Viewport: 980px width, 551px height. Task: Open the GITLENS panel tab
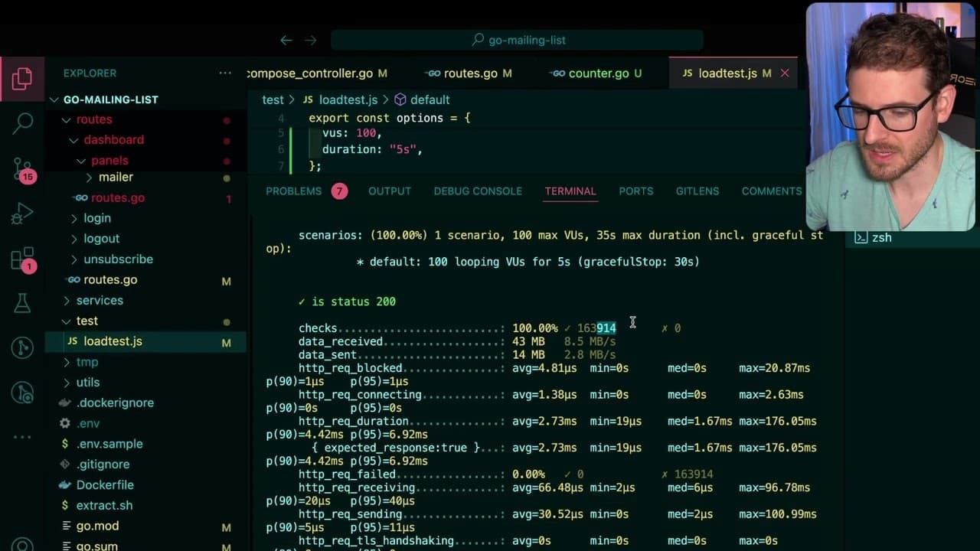697,191
